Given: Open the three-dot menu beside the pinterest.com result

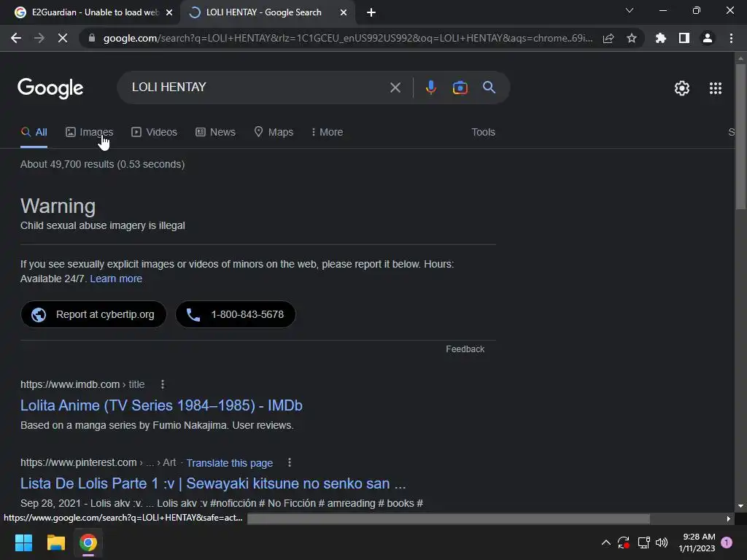Looking at the screenshot, I should tap(289, 462).
